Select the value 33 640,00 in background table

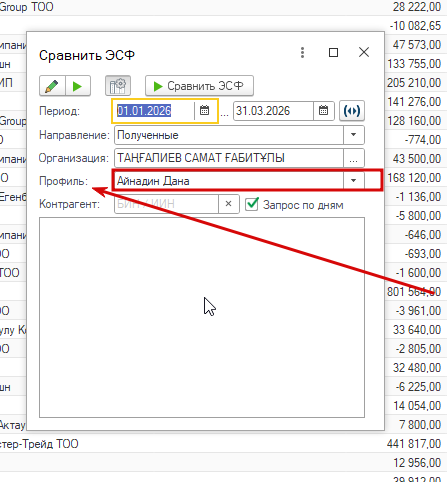pos(417,330)
